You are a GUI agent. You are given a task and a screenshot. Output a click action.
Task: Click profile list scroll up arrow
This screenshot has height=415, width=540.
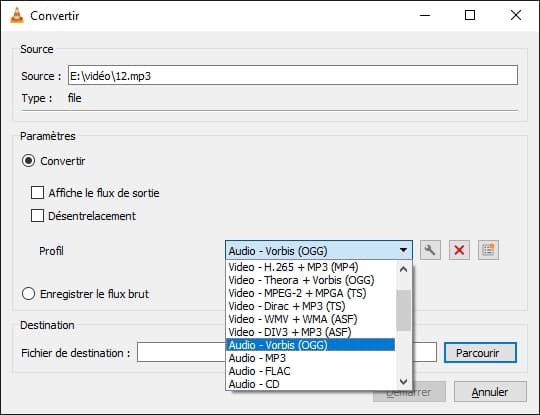point(403,269)
